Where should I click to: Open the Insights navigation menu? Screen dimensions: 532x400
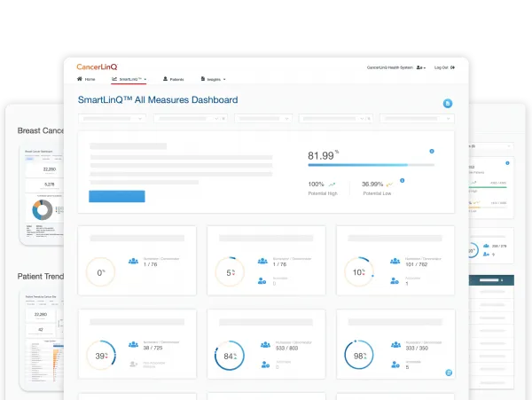(213, 79)
